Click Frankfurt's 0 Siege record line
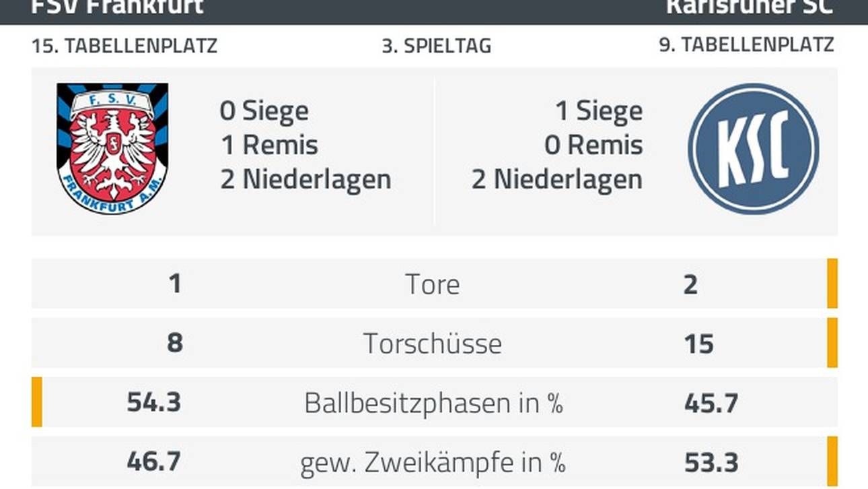 (264, 111)
